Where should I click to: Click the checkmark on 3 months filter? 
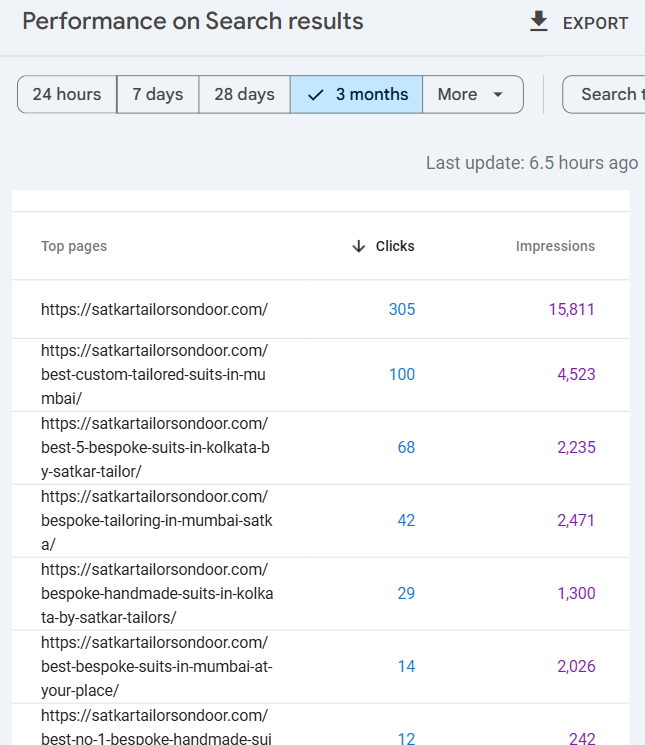[315, 95]
